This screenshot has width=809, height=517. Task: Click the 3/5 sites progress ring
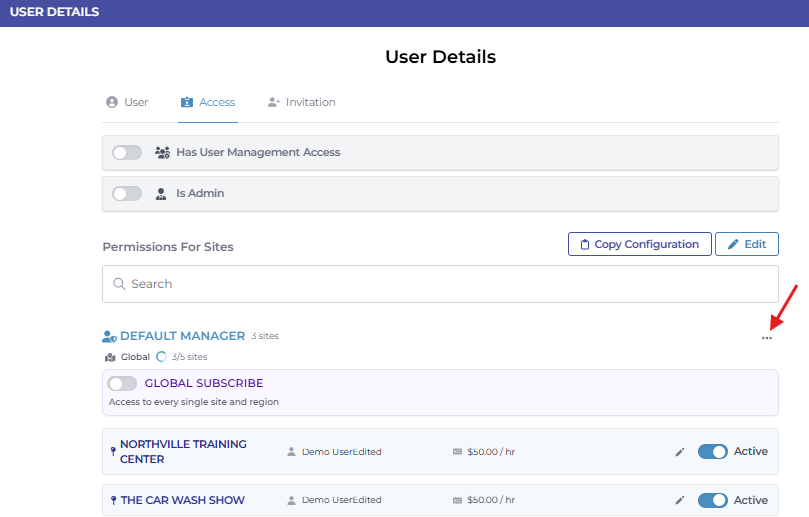[x=161, y=357]
